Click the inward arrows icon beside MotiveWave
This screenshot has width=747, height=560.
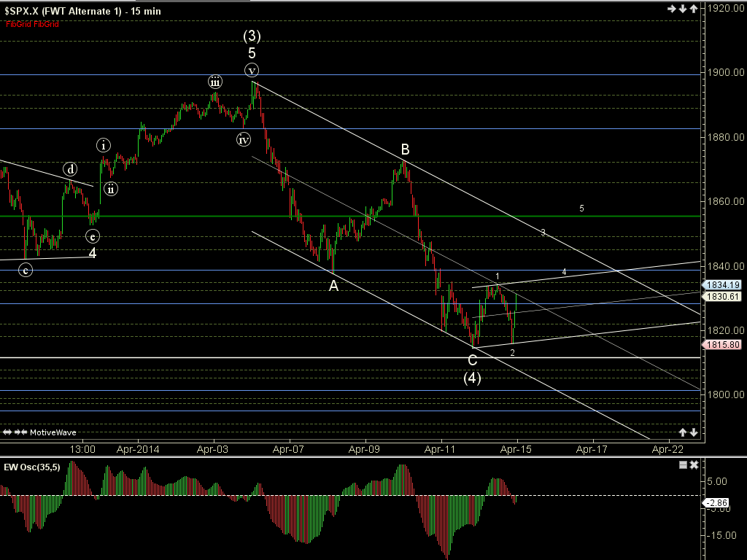click(x=20, y=432)
